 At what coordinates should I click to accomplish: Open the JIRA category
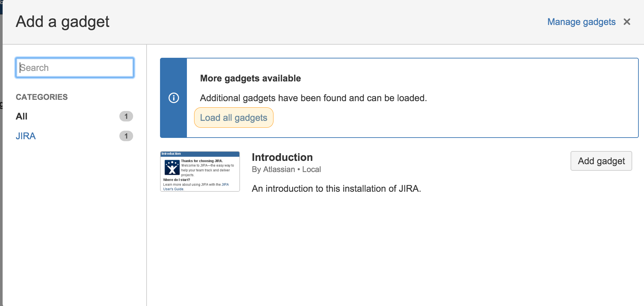pyautogui.click(x=26, y=136)
